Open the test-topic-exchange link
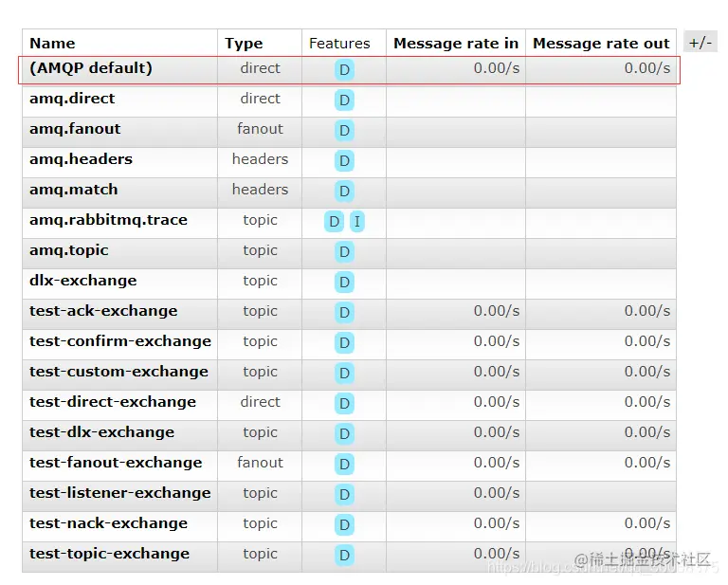 (x=109, y=554)
